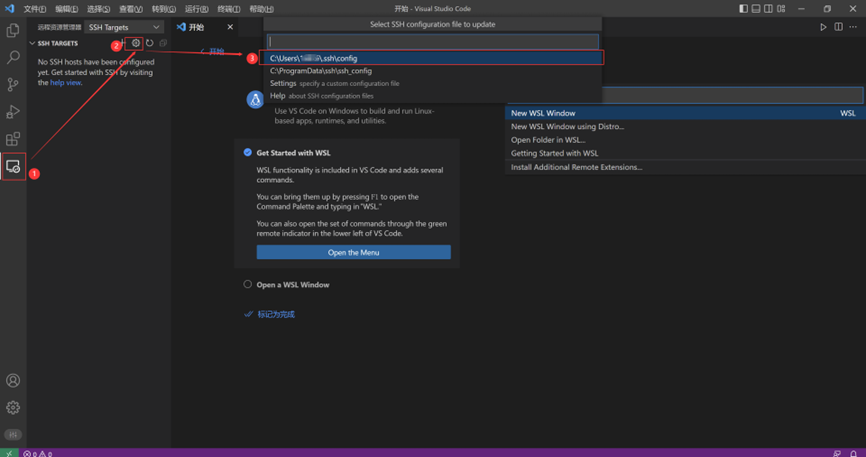Restore down the VS Code window
This screenshot has height=457, width=866.
click(x=827, y=8)
